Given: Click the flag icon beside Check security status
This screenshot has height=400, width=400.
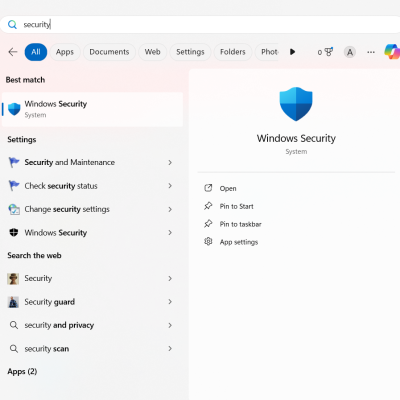Looking at the screenshot, I should (x=14, y=186).
